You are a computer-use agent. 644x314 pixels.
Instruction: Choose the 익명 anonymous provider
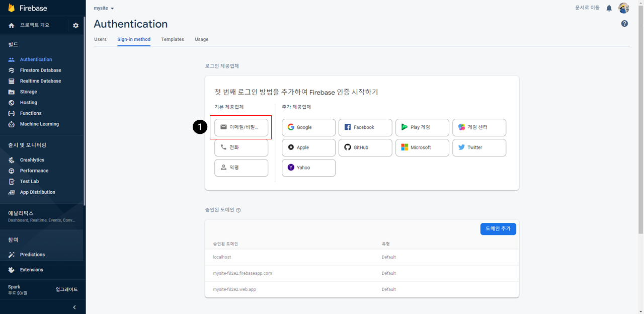pyautogui.click(x=241, y=168)
